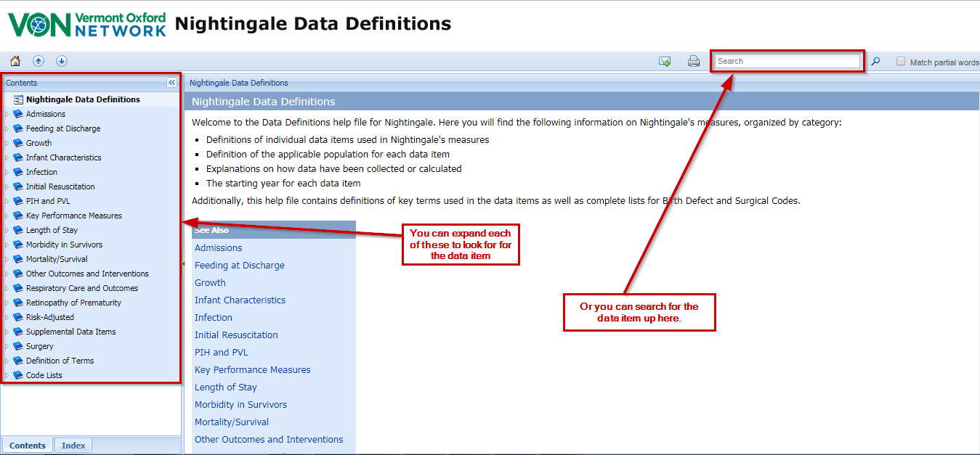Expand the Supplemental Data Items node

(7, 332)
